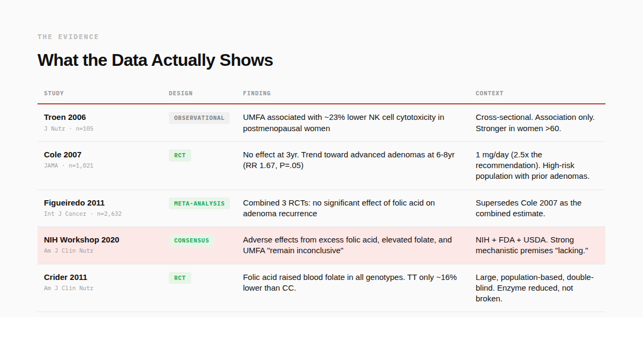Image resolution: width=643 pixels, height=364 pixels.
Task: Click the 'Int J Cancer · n=2,632' citation
Action: pos(83,214)
